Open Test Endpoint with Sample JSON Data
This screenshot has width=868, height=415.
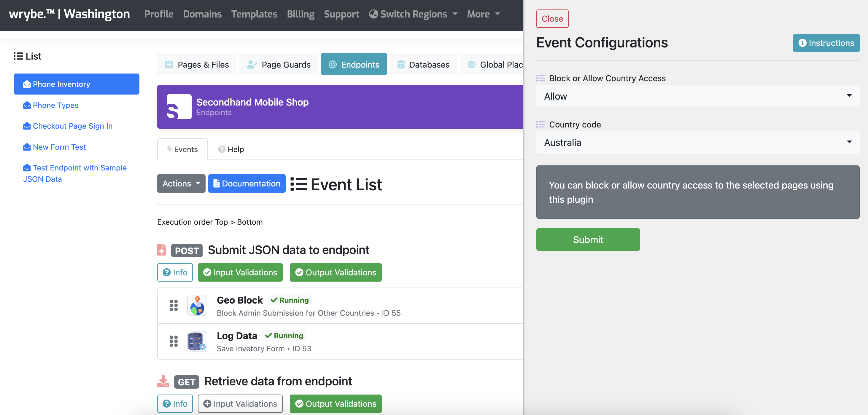click(x=75, y=173)
